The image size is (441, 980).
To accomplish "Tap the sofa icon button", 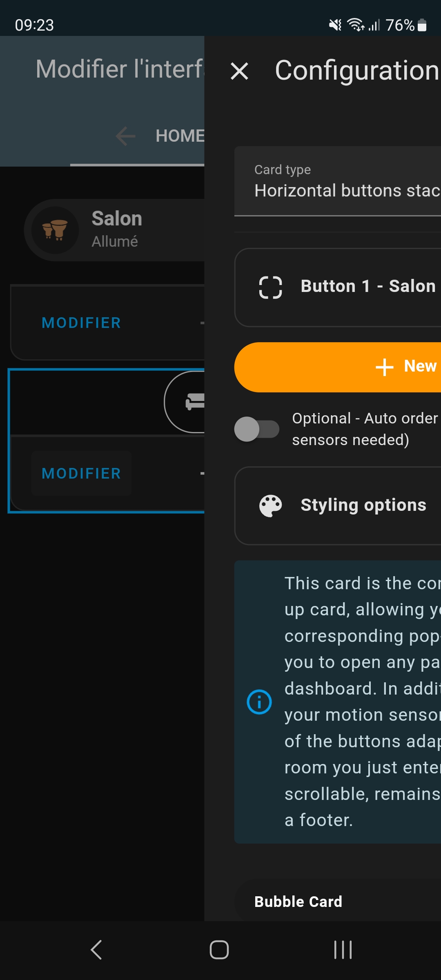I will pyautogui.click(x=194, y=402).
